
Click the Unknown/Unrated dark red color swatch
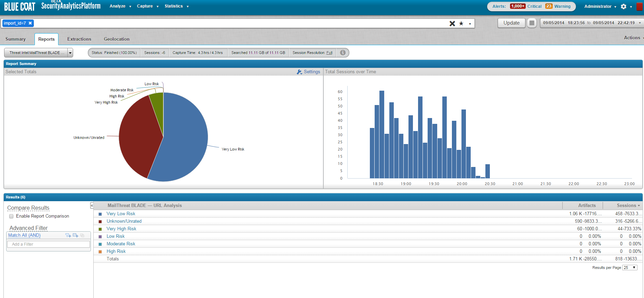(100, 222)
